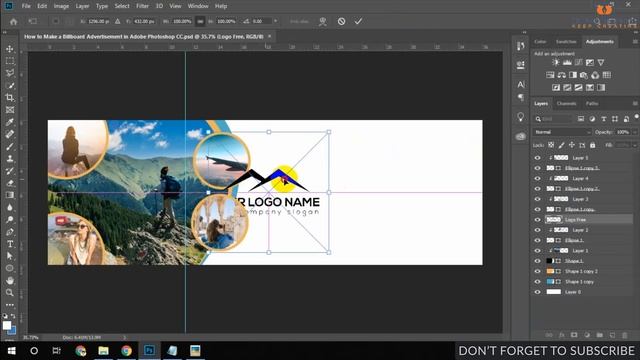The height and width of the screenshot is (360, 640).
Task: Open the Windows Start menu
Action: point(11,351)
